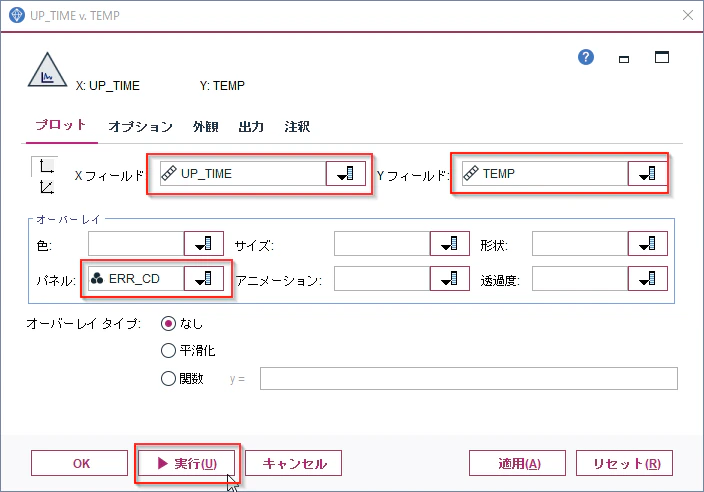
Task: Click the 適用(A) apply button
Action: pos(517,463)
